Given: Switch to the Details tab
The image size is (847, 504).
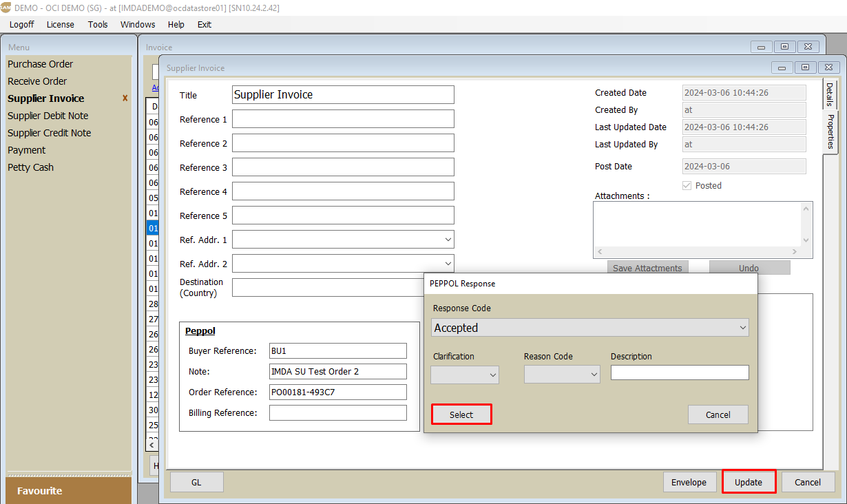Looking at the screenshot, I should 830,95.
